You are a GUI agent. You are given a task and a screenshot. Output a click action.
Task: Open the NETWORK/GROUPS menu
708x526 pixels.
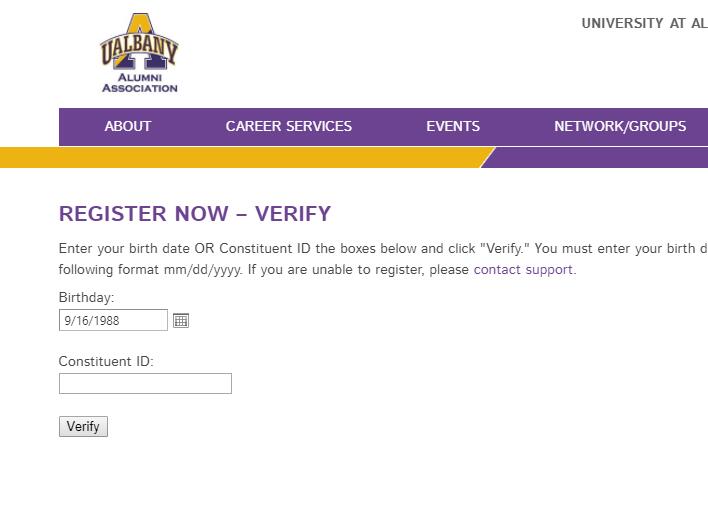(x=620, y=126)
